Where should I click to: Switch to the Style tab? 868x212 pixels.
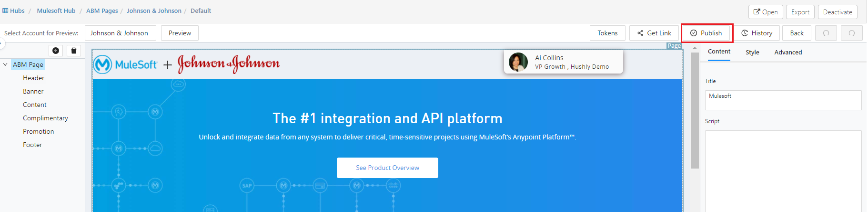pyautogui.click(x=752, y=52)
